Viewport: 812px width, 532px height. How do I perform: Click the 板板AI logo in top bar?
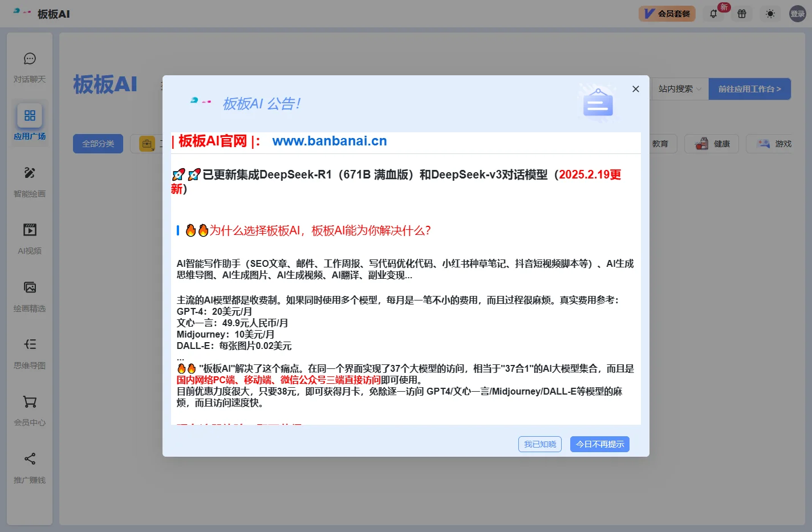point(42,14)
